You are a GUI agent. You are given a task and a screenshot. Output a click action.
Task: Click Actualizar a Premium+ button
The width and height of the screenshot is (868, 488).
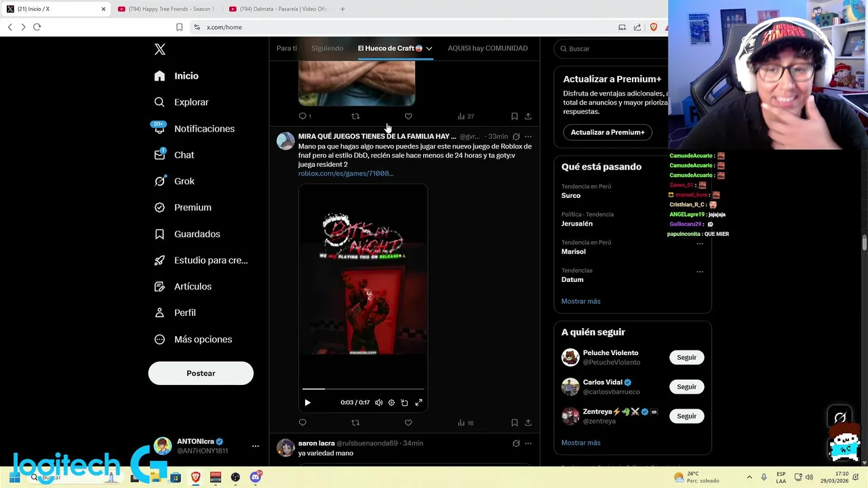click(608, 132)
